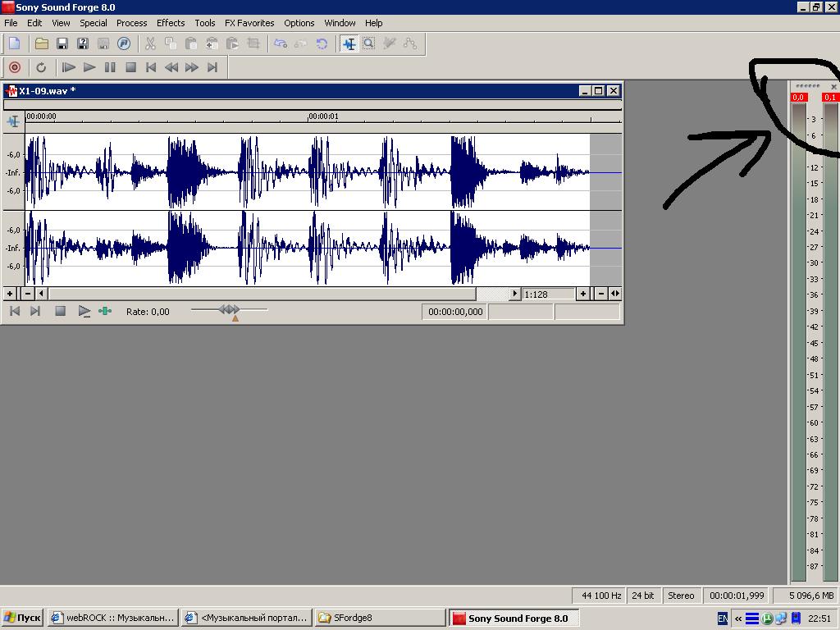The width and height of the screenshot is (840, 630).
Task: Click the Play Clipboard toolbar icon
Action: point(232,44)
